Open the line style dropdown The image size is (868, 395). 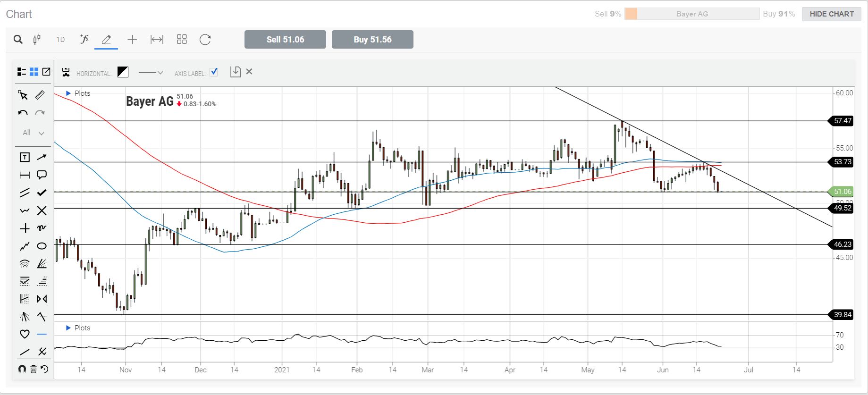pyautogui.click(x=151, y=73)
